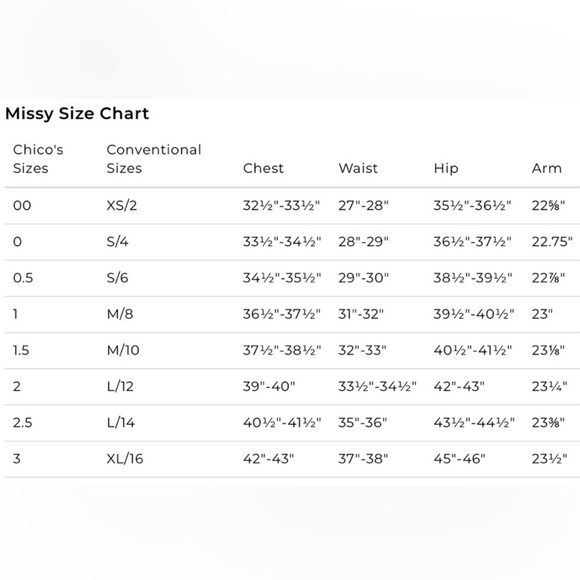The image size is (580, 580).
Task: Click the M/10 conventional size cell
Action: [123, 350]
